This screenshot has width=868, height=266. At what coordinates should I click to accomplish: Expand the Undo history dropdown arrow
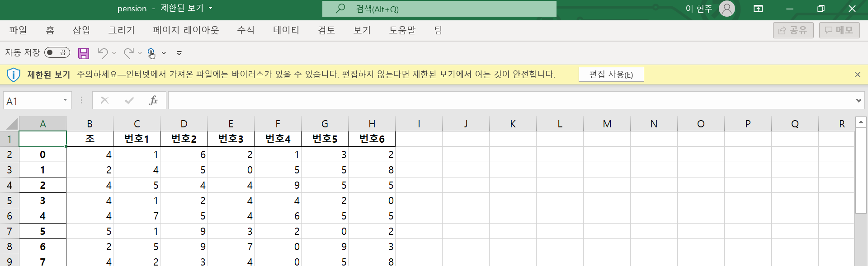point(114,53)
